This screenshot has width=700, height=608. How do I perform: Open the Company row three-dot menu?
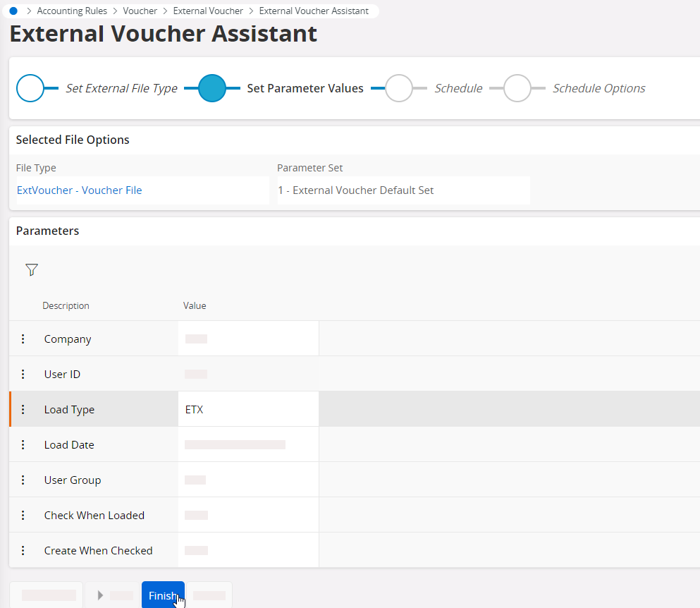pyautogui.click(x=23, y=339)
